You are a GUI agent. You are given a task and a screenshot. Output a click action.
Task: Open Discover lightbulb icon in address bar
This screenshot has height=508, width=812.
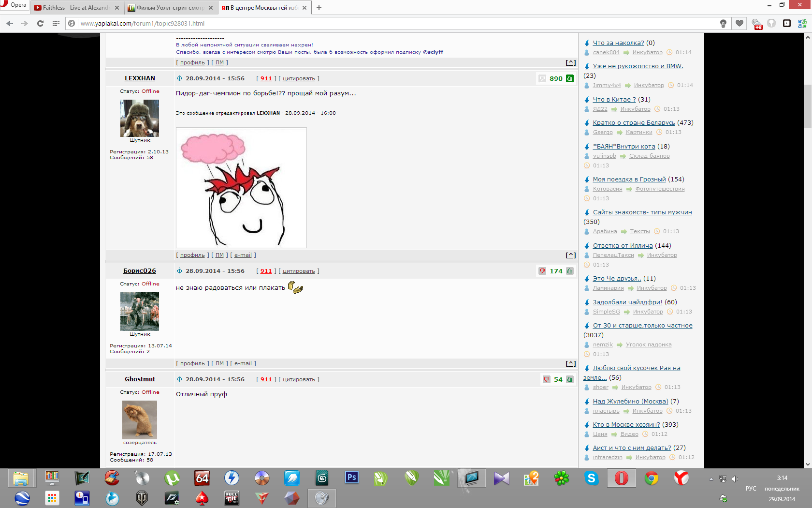(723, 23)
